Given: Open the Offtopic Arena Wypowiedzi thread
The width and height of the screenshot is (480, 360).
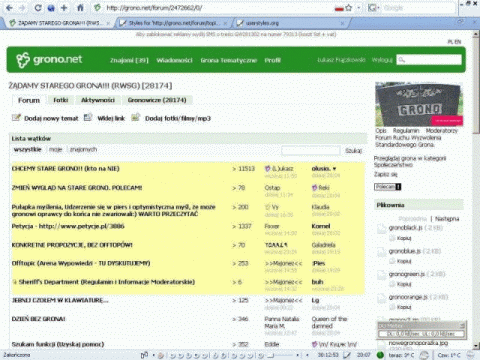Looking at the screenshot, I should 81,263.
